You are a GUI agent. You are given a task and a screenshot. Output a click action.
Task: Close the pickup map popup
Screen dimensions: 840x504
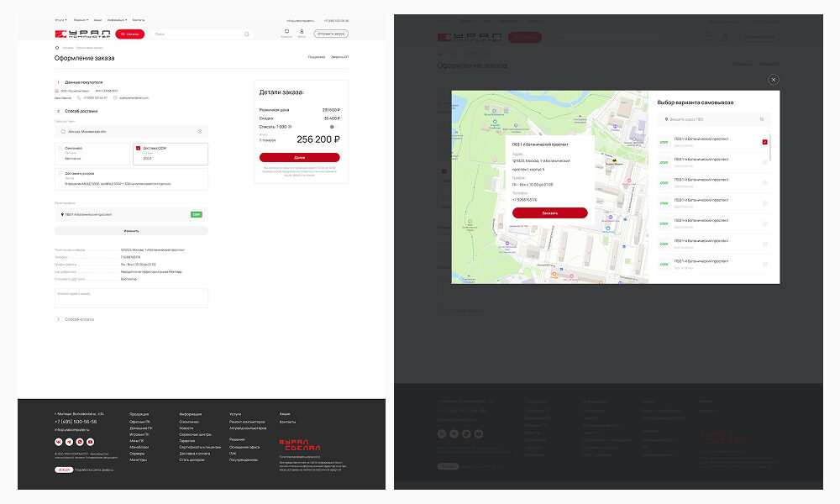click(774, 80)
